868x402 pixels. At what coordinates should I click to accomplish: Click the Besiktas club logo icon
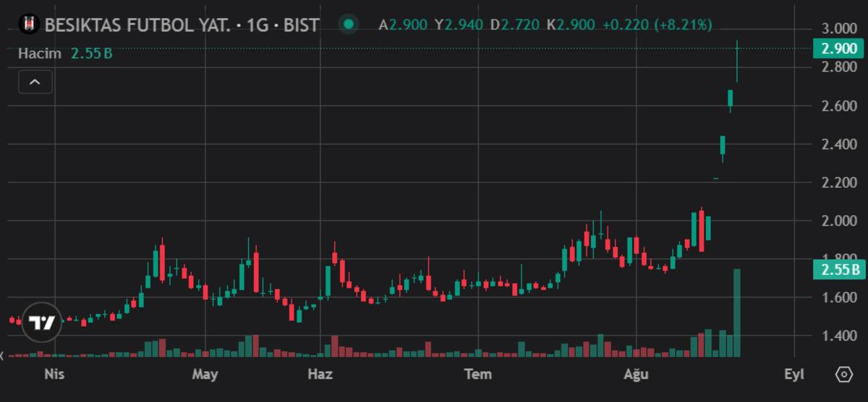[x=29, y=25]
